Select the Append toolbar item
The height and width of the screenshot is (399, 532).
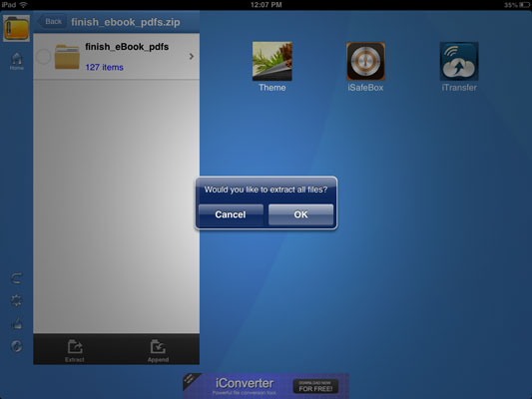(x=158, y=351)
